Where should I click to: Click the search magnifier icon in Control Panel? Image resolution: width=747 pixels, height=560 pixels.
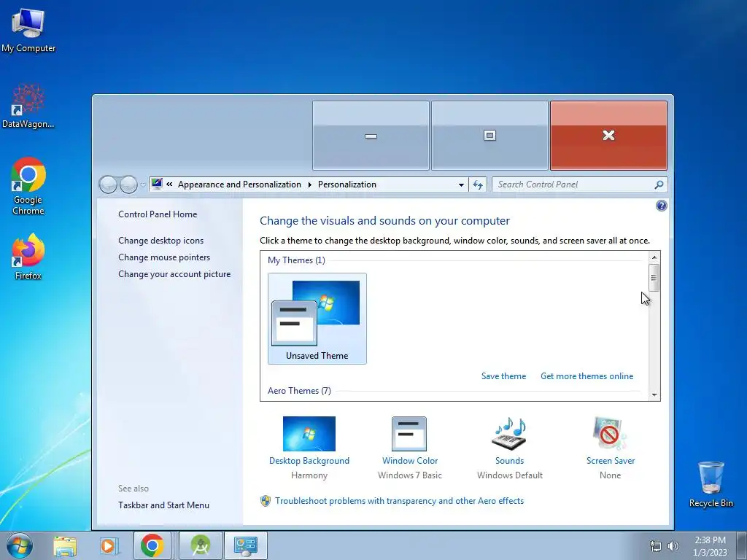pos(659,184)
